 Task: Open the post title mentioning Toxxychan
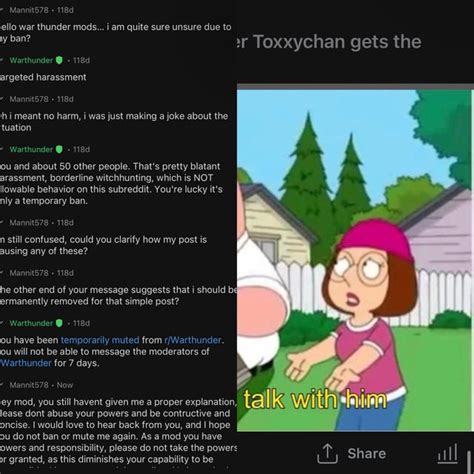329,42
